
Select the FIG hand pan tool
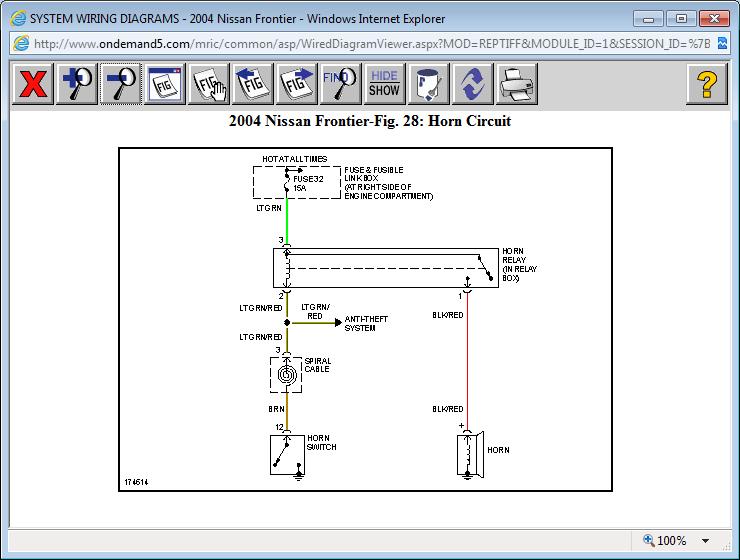click(x=209, y=84)
